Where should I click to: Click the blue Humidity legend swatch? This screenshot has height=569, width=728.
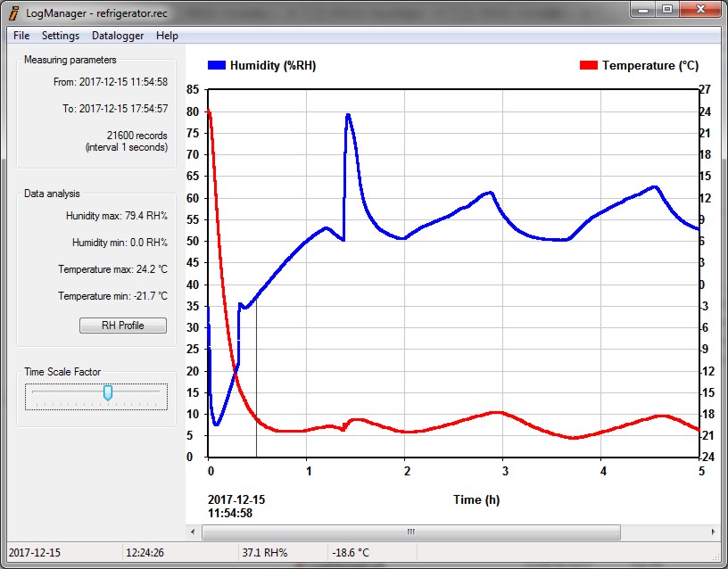217,65
